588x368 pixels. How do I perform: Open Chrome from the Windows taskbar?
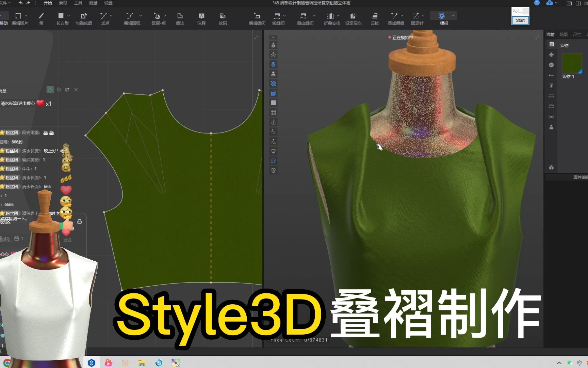pyautogui.click(x=6, y=363)
